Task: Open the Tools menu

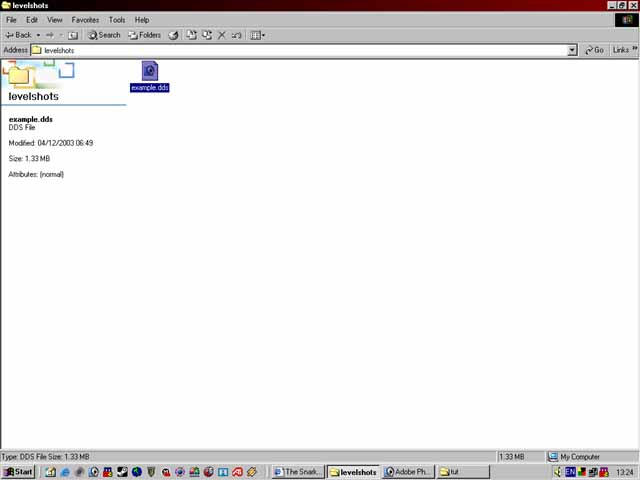Action: click(x=117, y=20)
